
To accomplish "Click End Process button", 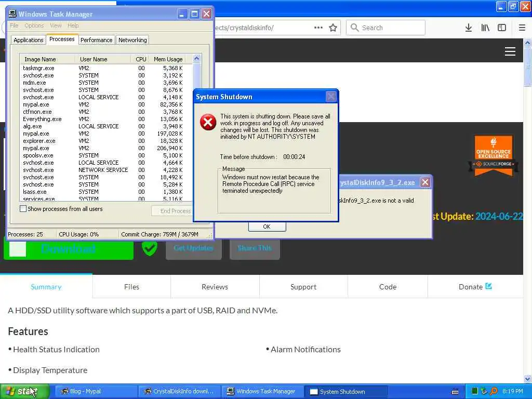I will (x=172, y=211).
